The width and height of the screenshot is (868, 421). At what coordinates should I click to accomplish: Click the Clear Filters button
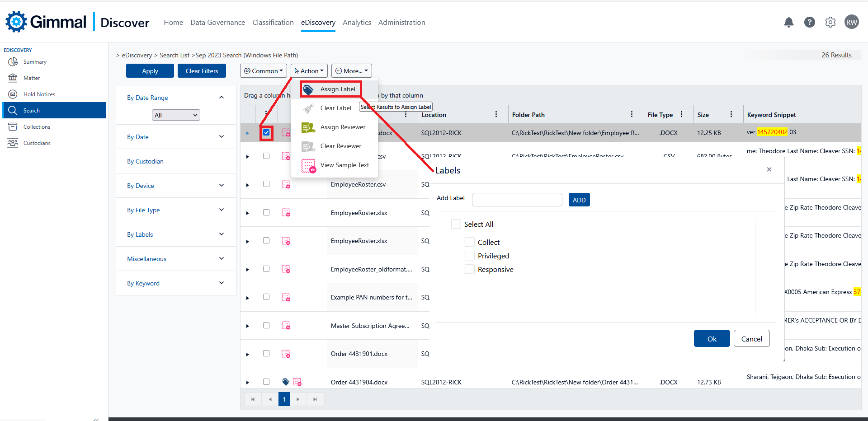click(x=202, y=71)
